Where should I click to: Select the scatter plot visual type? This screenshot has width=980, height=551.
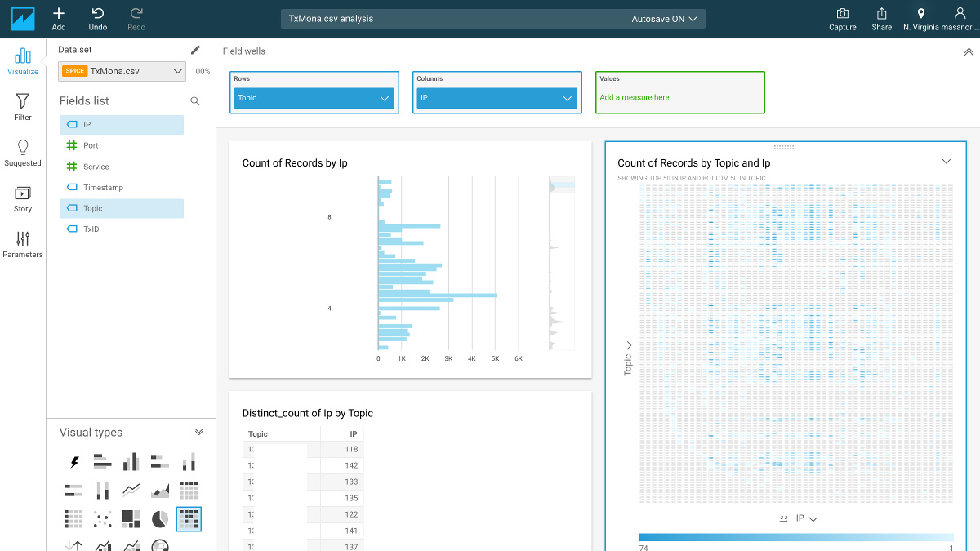point(102,518)
